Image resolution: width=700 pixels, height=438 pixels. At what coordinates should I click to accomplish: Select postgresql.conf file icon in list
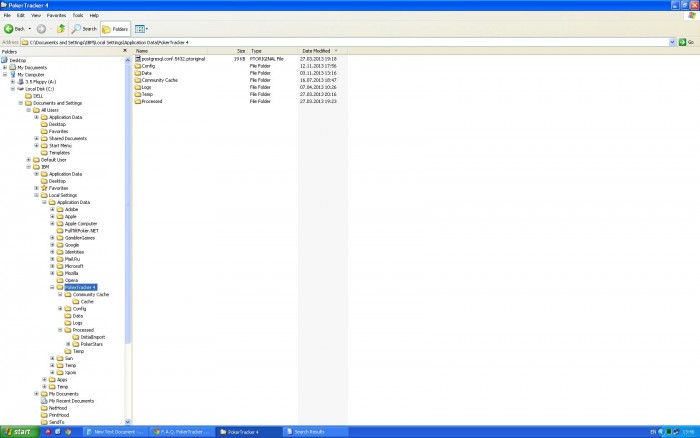(138, 58)
